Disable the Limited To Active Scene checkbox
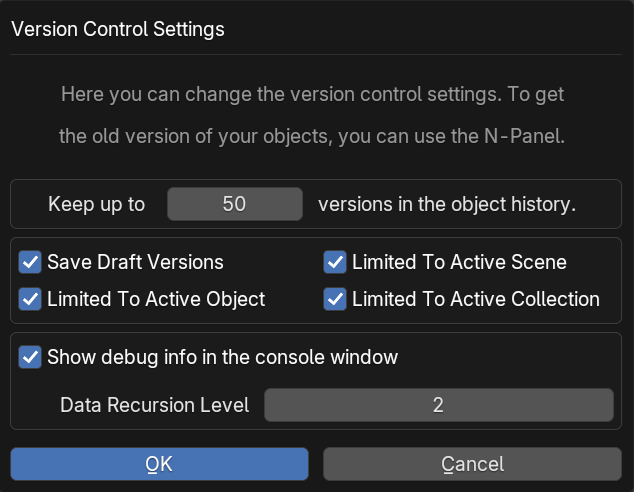 click(x=335, y=263)
